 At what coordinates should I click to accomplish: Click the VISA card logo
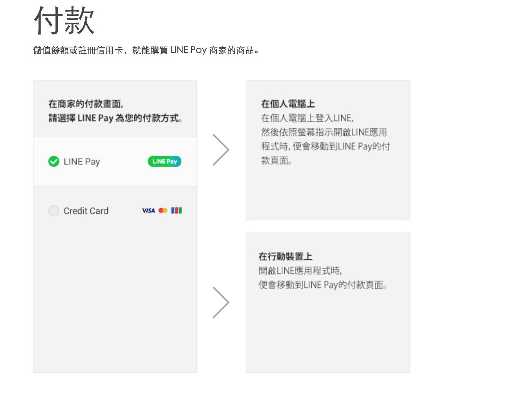(x=149, y=211)
